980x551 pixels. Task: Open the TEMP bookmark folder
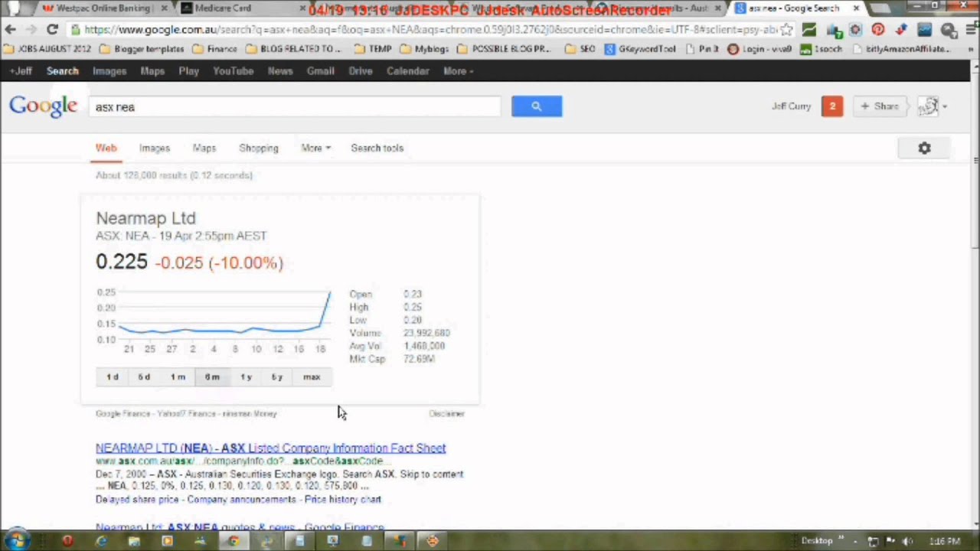[x=373, y=49]
